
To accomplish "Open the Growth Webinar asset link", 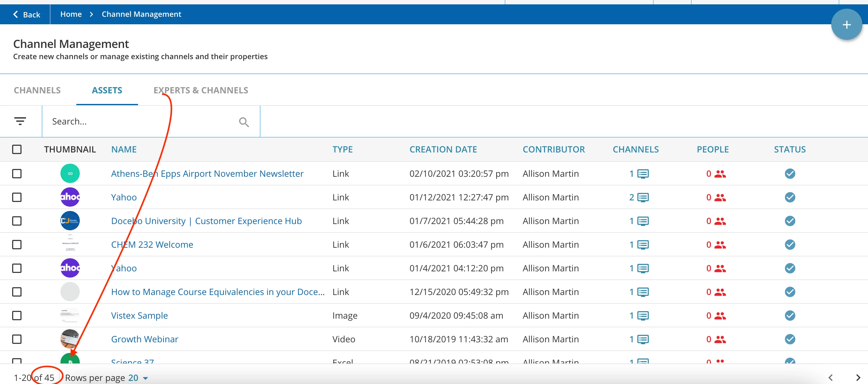I will tap(145, 339).
